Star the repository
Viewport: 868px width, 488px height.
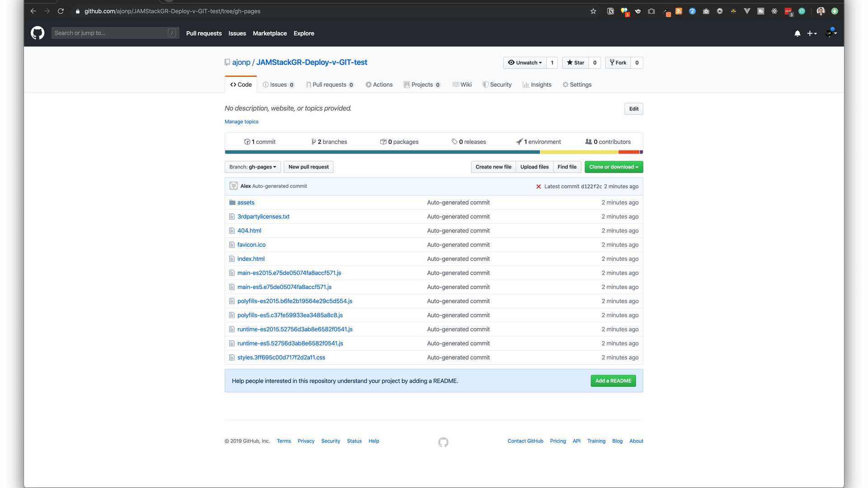[x=576, y=63]
